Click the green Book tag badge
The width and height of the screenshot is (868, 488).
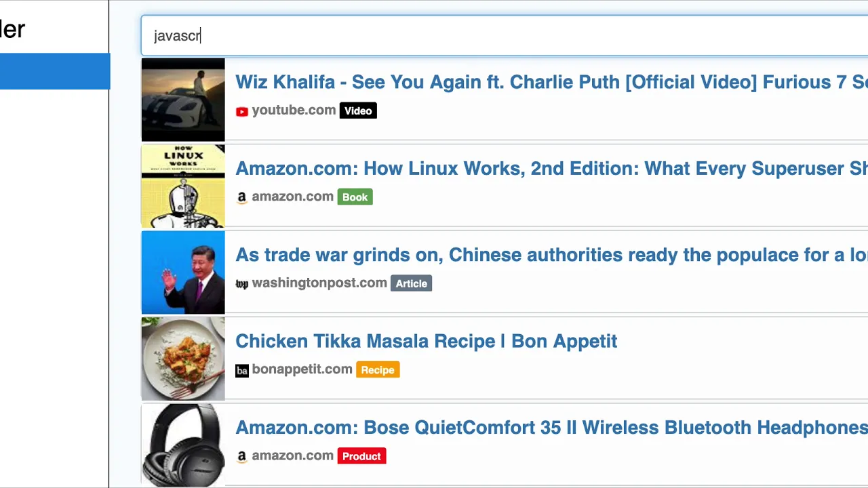355,197
